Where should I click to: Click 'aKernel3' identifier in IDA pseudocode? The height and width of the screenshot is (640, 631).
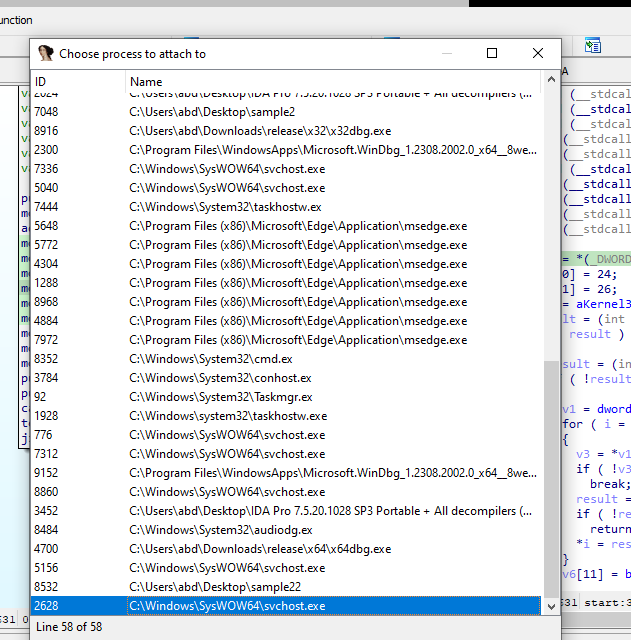pyautogui.click(x=603, y=304)
